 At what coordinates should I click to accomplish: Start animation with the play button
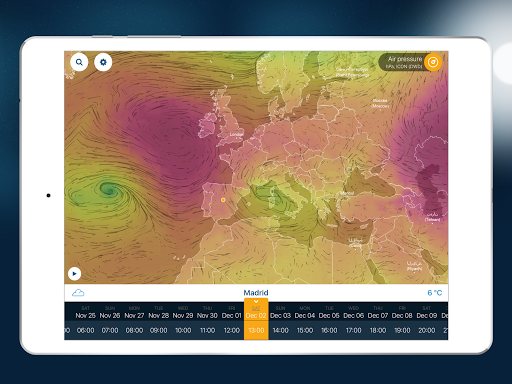74,274
